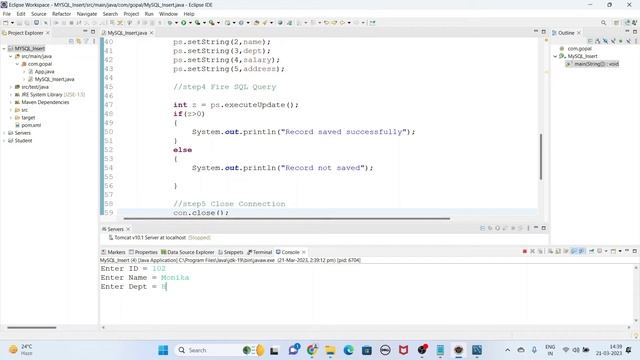The image size is (640, 360).
Task: Switch to the Markers tab
Action: pyautogui.click(x=113, y=252)
